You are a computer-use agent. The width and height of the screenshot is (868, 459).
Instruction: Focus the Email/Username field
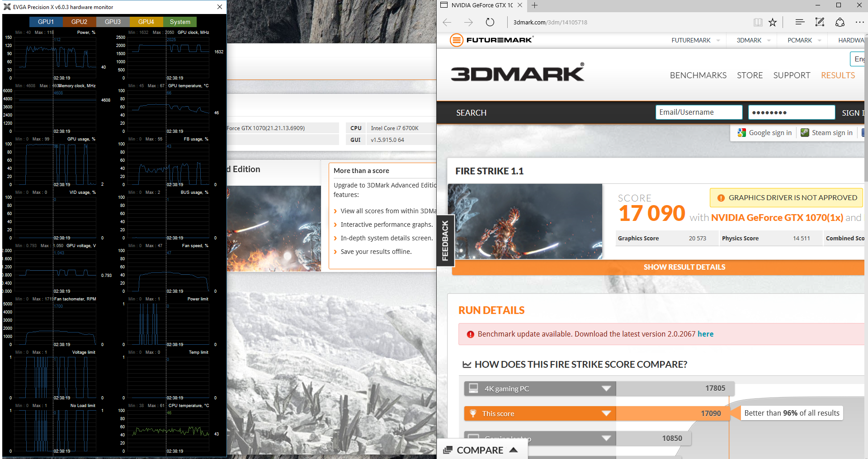699,112
